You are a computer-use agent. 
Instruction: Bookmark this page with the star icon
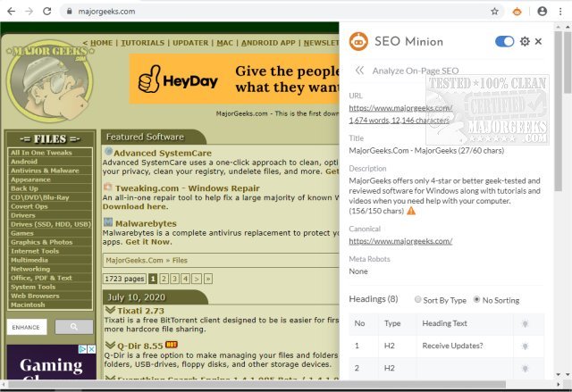(494, 12)
